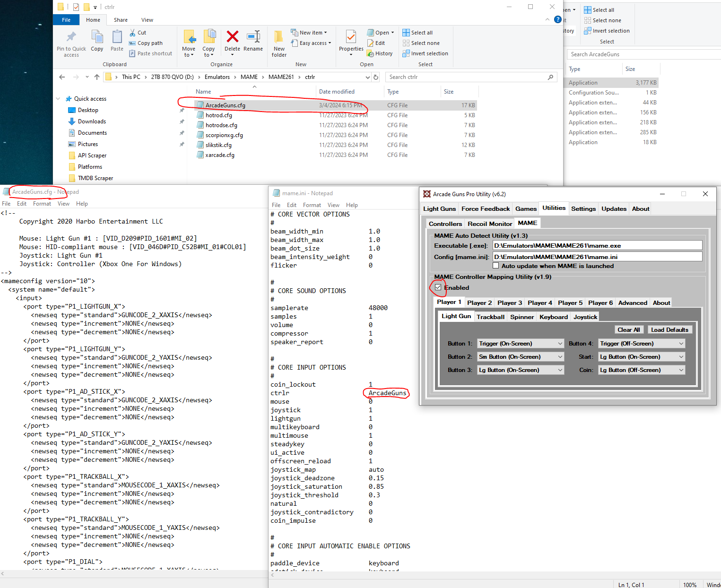This screenshot has height=588, width=721.
Task: Switch to the Share ribbon tab
Action: (121, 20)
